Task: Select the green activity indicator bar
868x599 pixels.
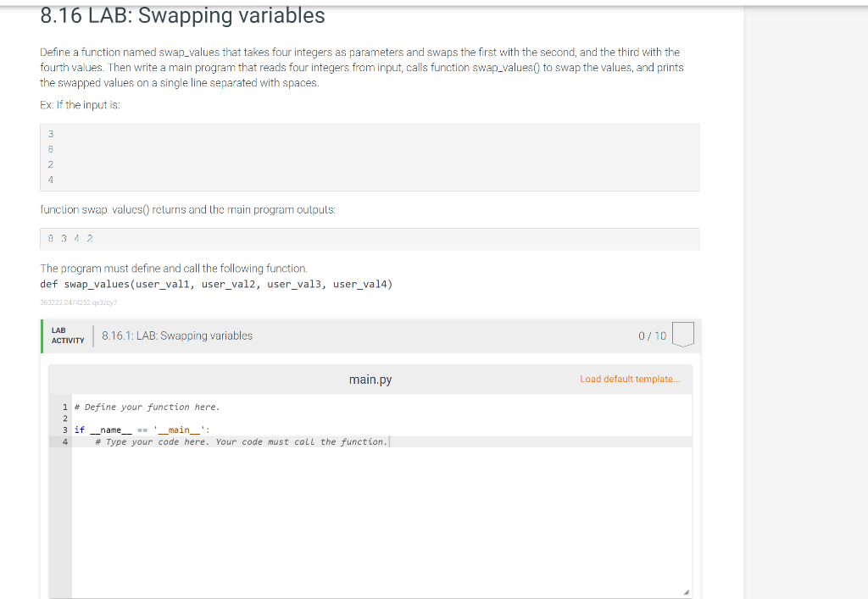Action: (x=42, y=336)
